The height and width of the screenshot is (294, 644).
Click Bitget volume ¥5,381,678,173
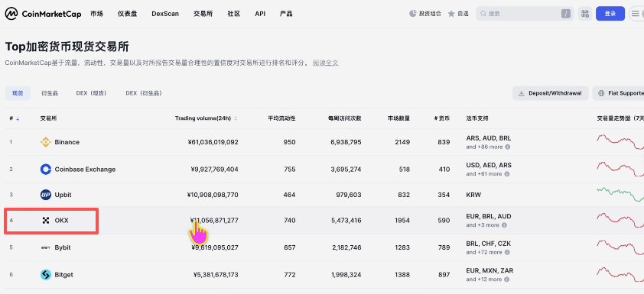(216, 275)
